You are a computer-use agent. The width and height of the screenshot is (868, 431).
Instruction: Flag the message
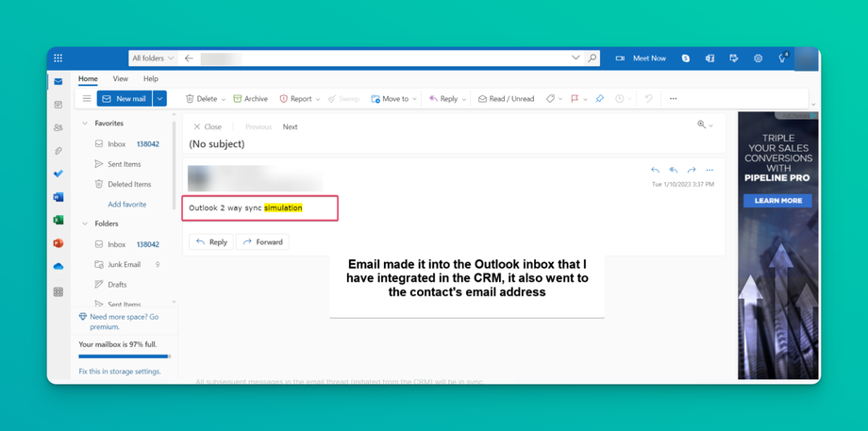[x=575, y=98]
